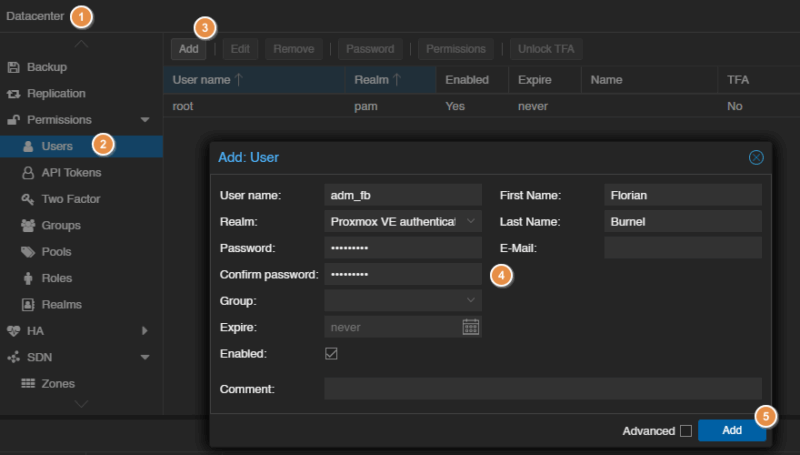Click the Groups people icon
The height and width of the screenshot is (455, 800).
pos(29,225)
